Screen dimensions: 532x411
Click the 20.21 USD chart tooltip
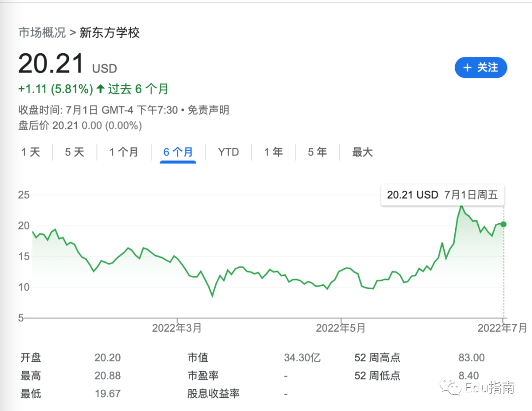pos(442,195)
